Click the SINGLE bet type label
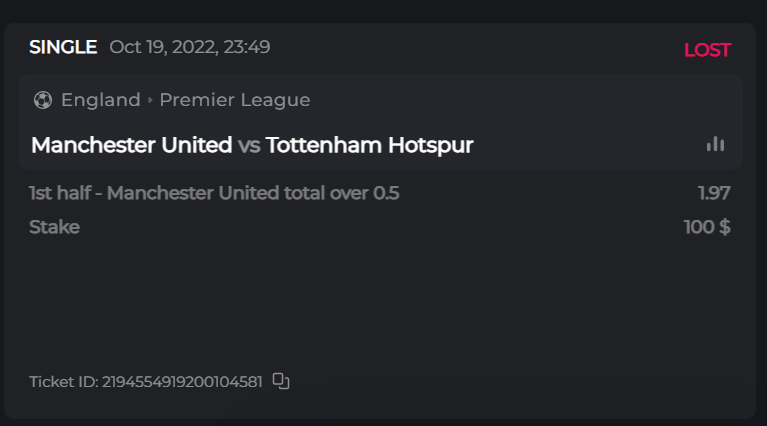The width and height of the screenshot is (767, 426). tap(63, 47)
